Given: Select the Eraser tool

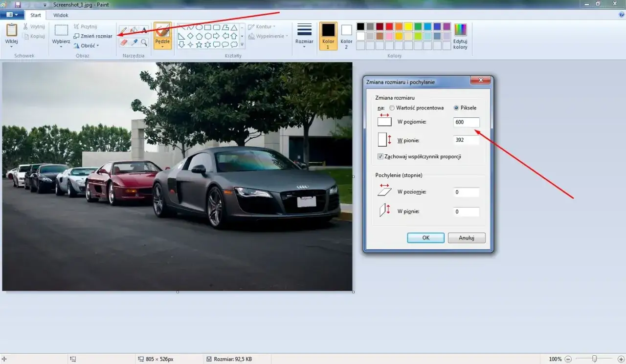Looking at the screenshot, I should (124, 43).
